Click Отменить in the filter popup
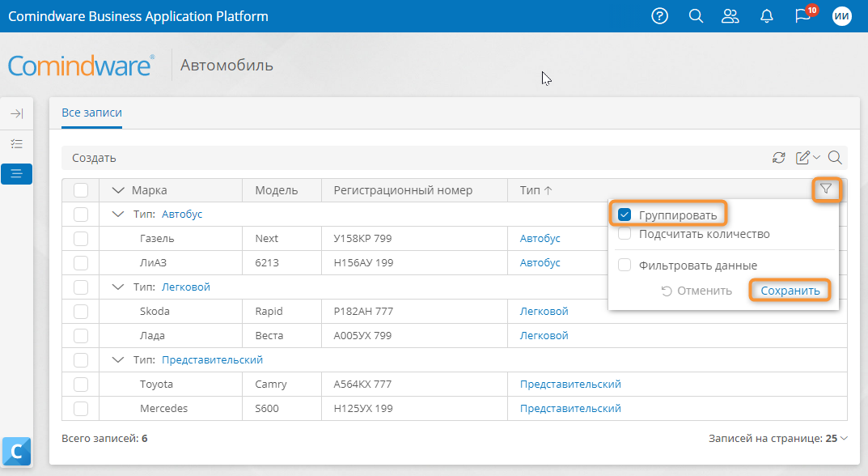Viewport: 868px width, 476px height. click(697, 291)
